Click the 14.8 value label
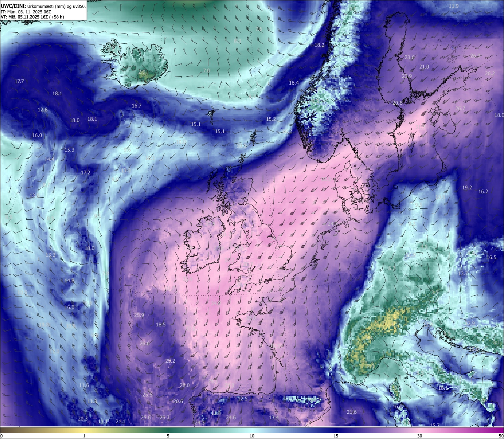 (69, 281)
